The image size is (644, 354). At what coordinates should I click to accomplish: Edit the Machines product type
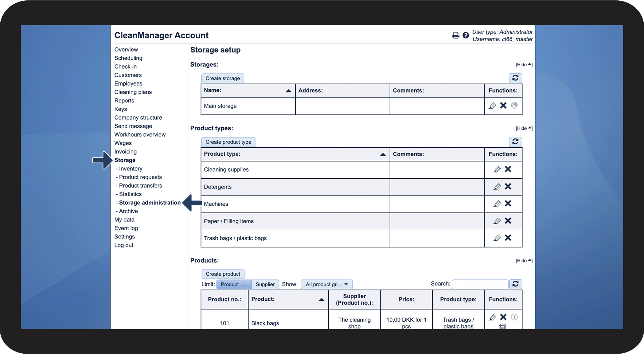click(x=497, y=203)
